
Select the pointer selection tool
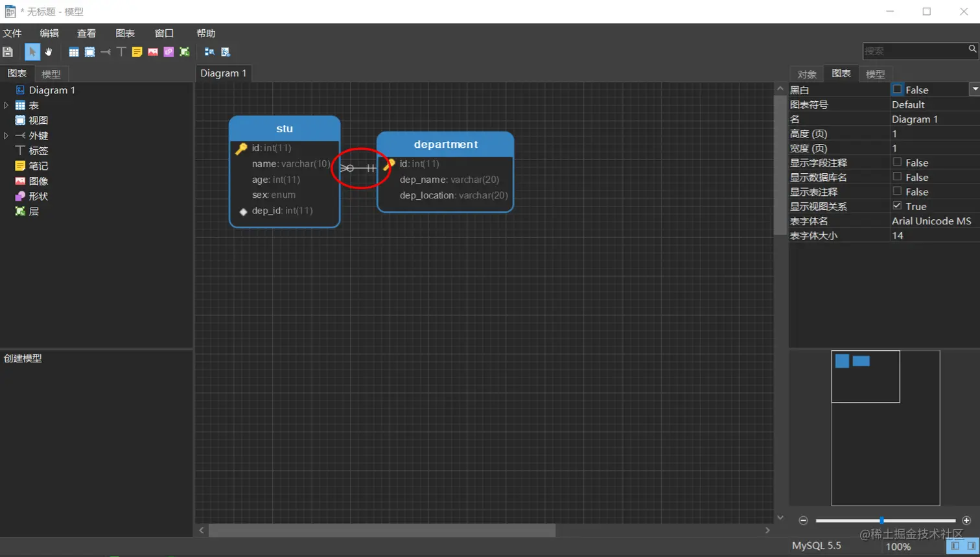32,52
